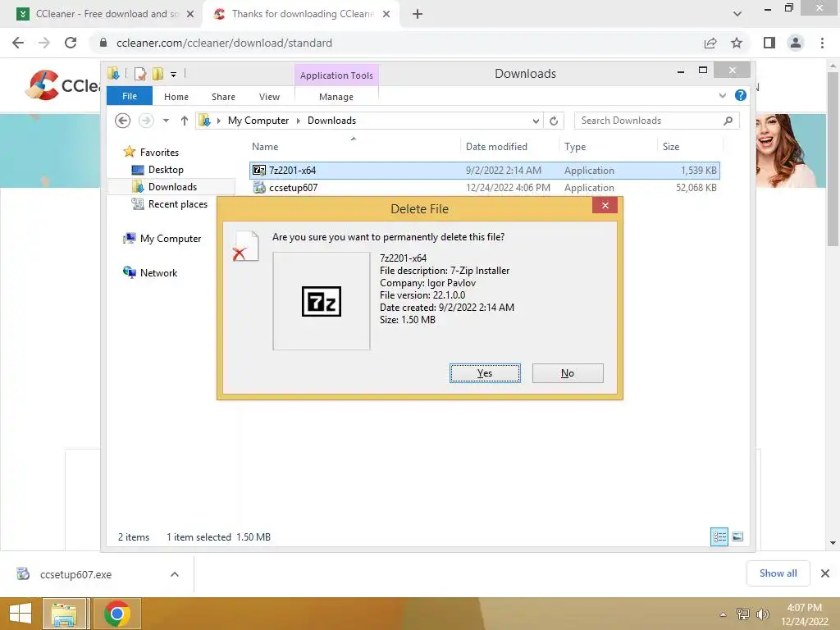Click My Computer in breadcrumb path
This screenshot has width=840, height=630.
(x=258, y=121)
